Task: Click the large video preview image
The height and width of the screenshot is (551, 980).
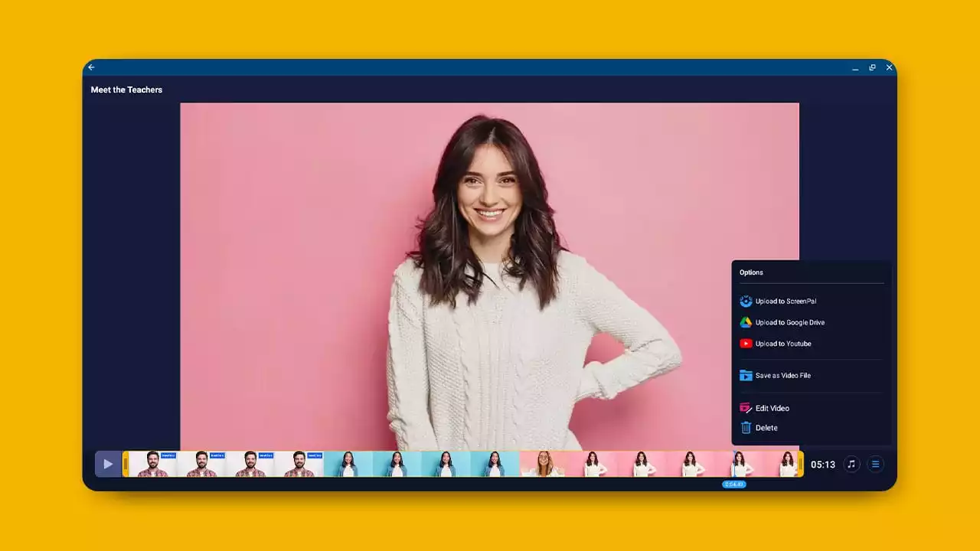Action: click(x=489, y=276)
